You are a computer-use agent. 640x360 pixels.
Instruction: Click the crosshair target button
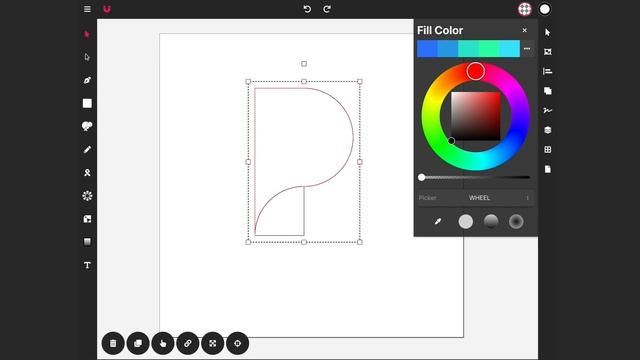point(238,343)
